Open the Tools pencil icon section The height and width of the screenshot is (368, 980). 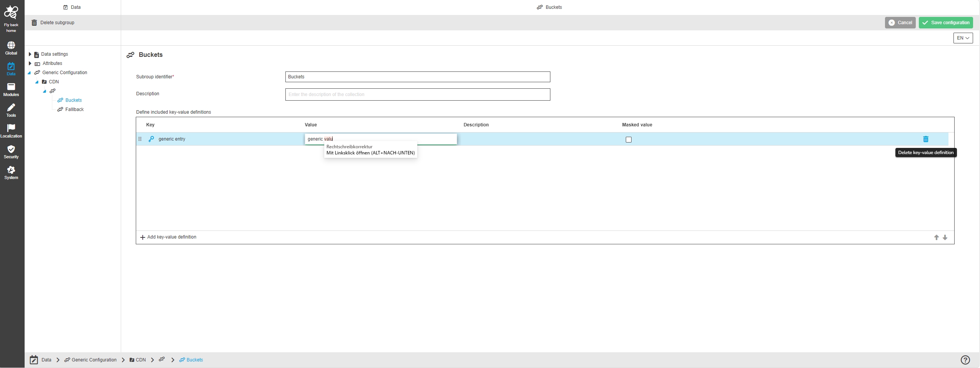coord(11,110)
